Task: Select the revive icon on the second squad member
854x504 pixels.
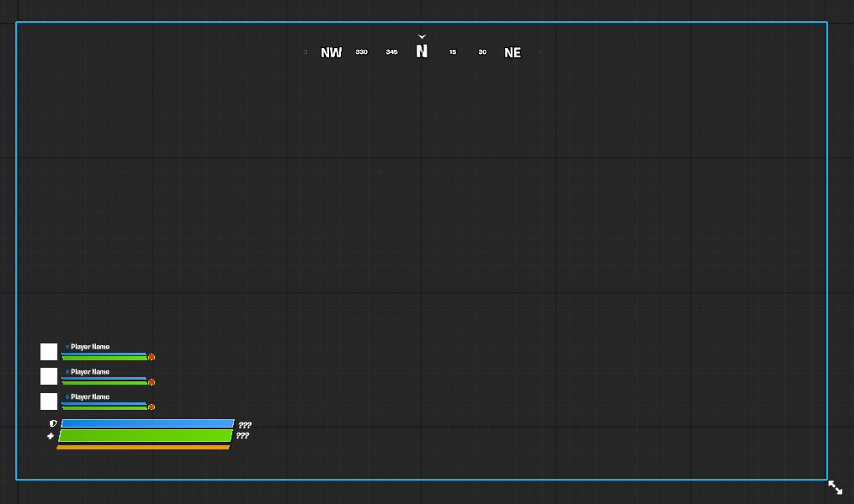Action: click(x=152, y=382)
